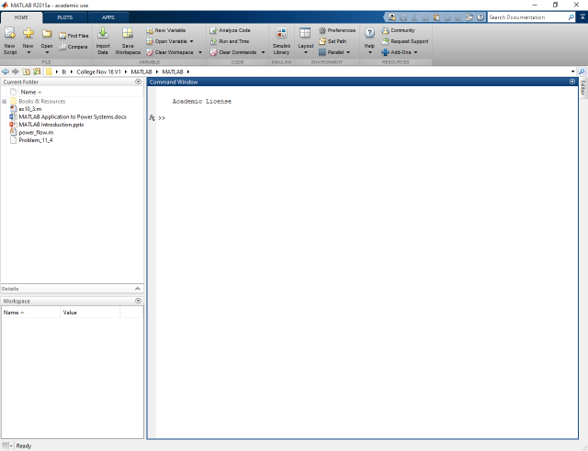The image size is (588, 451).
Task: Click the search magnifier in Search Documentation
Action: [571, 17]
